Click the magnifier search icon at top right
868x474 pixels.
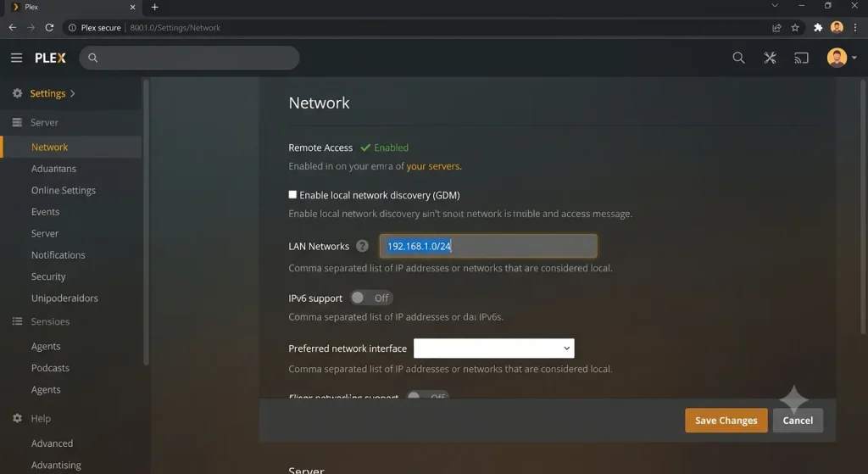[x=738, y=58]
